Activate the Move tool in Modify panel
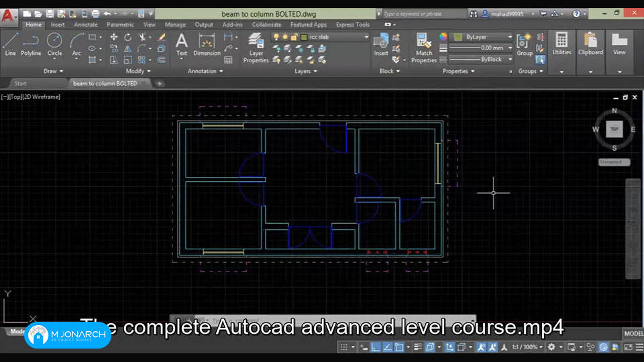This screenshot has height=362, width=644. 114,38
